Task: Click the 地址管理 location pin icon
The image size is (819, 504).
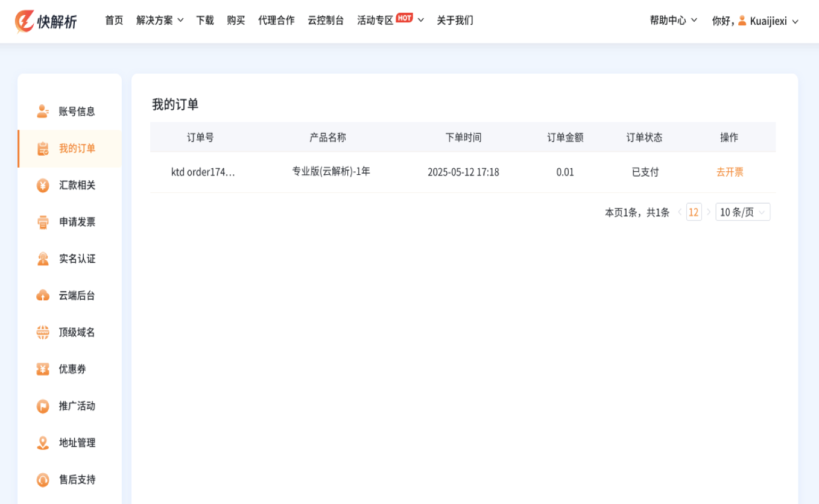Action: (x=43, y=443)
